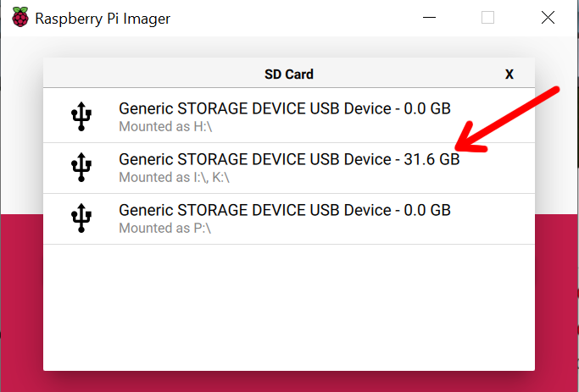Select the Generic STORAGE DEVICE 31.6 GB entry

[x=289, y=168]
